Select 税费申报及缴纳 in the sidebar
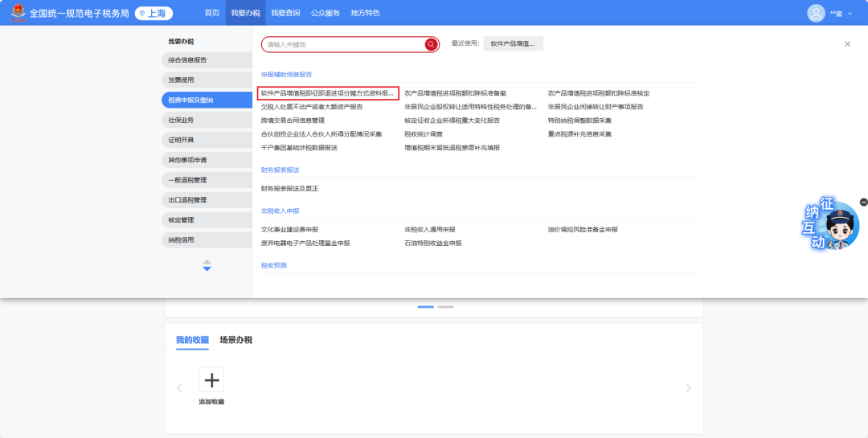Screen dimensions: 868x438 207,100
